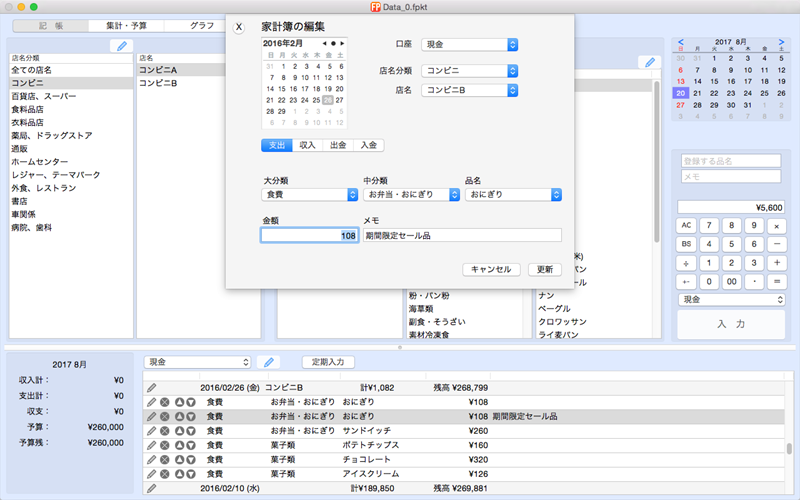Choose the 入金 transaction type
The height and width of the screenshot is (500, 800).
click(x=368, y=145)
